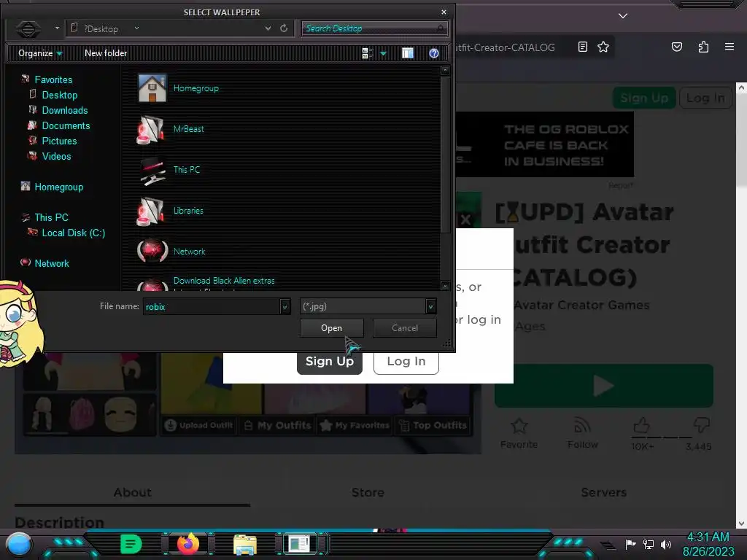Click the green Play button on Roblox page
The height and width of the screenshot is (560, 747).
click(603, 386)
